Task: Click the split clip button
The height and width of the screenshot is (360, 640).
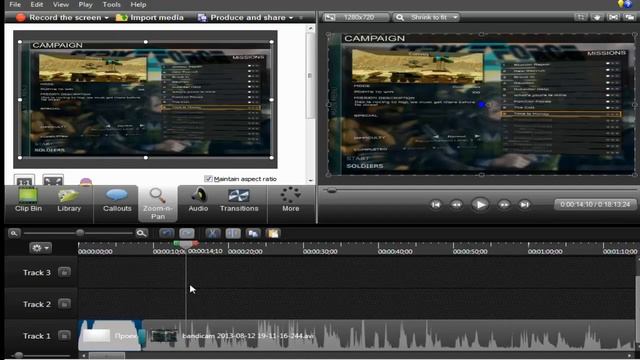Action: 233,233
